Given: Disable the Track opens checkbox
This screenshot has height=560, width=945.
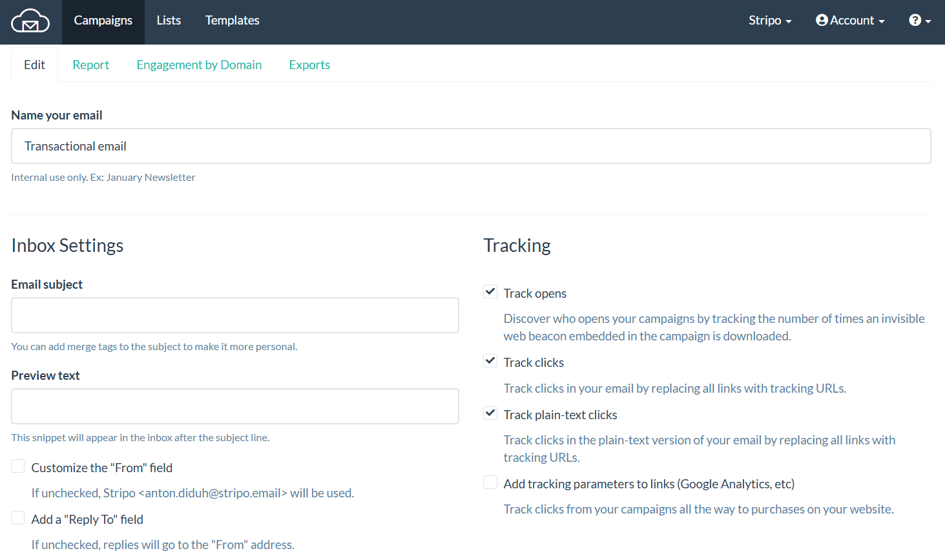Looking at the screenshot, I should point(490,291).
